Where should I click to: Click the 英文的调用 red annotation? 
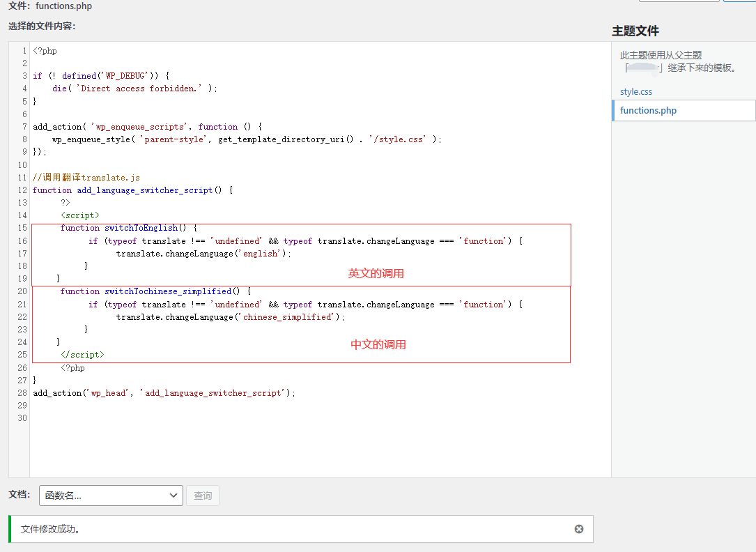tap(376, 274)
